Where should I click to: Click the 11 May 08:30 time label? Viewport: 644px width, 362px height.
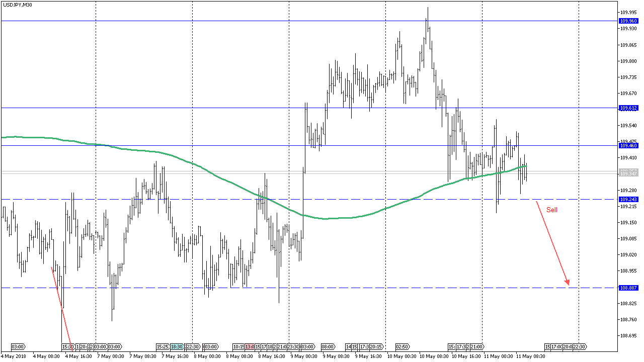(x=531, y=356)
